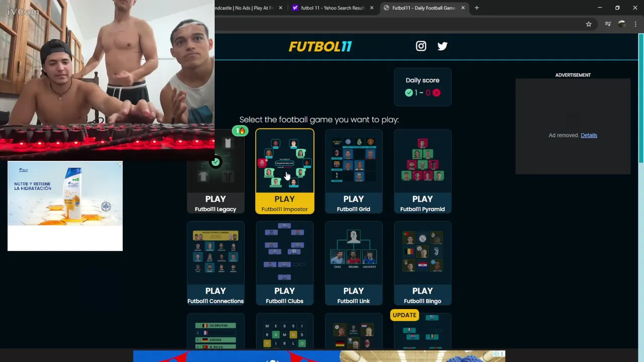Play Futbol11 Bingo game

[x=423, y=263]
